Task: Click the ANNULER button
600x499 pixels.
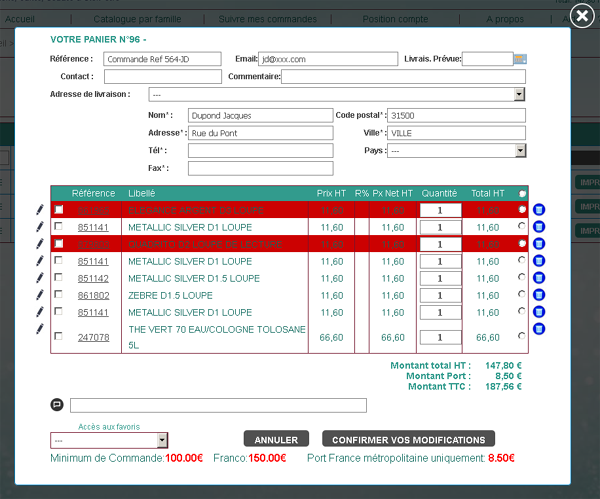Action: (x=276, y=440)
